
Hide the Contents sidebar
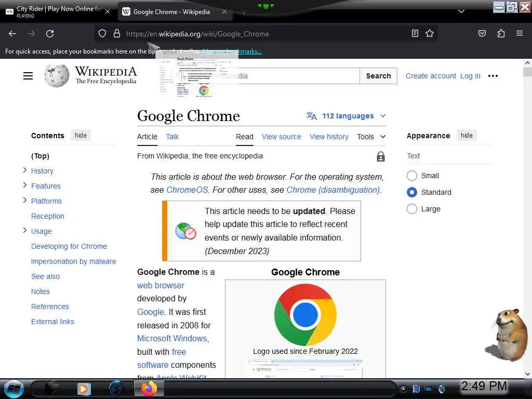81,136
